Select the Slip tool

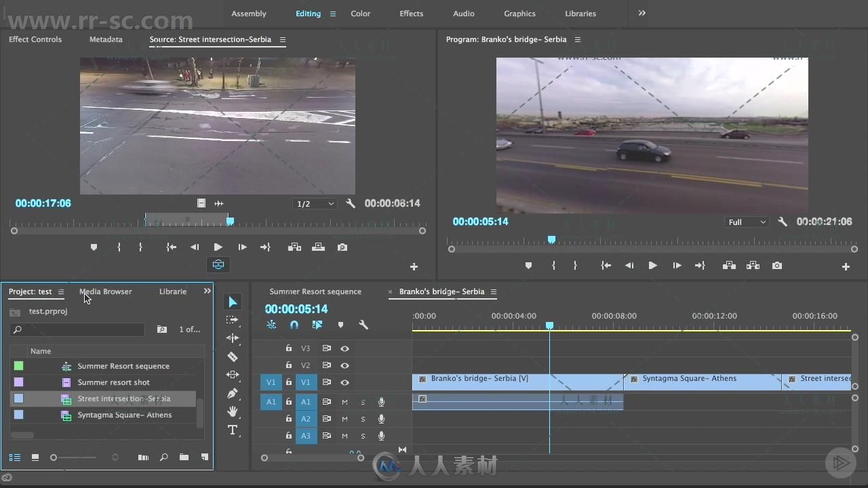click(x=233, y=375)
